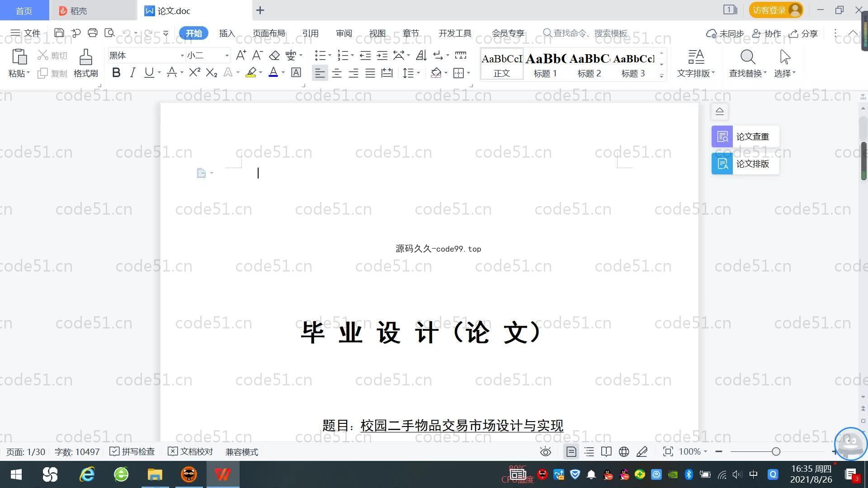This screenshot has height=488, width=868.
Task: Apply Subscript formatting
Action: pyautogui.click(x=212, y=72)
